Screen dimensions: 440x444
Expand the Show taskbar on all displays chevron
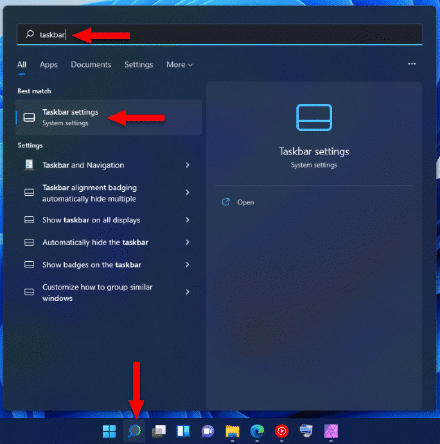pyautogui.click(x=187, y=220)
